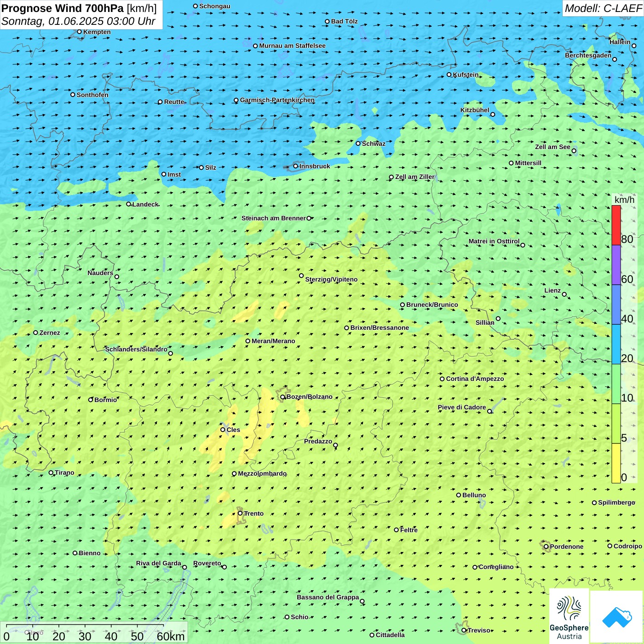Click the Kufstein city marker circle

[x=449, y=75]
